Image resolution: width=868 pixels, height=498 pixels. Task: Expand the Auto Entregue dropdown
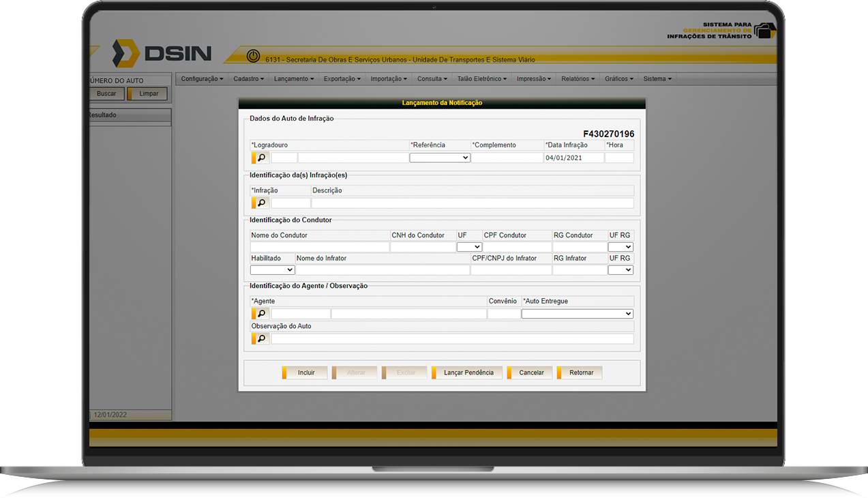coord(578,314)
